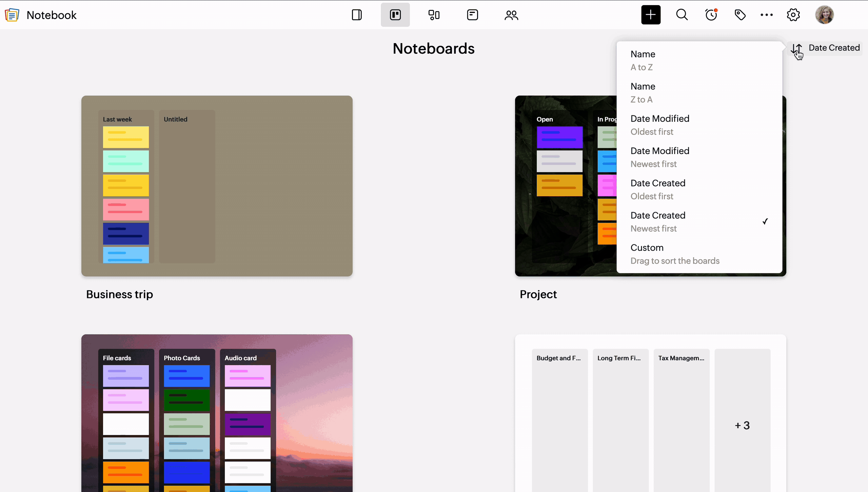The image size is (868, 492).
Task: Open the widgets layout view icon
Action: tap(434, 15)
